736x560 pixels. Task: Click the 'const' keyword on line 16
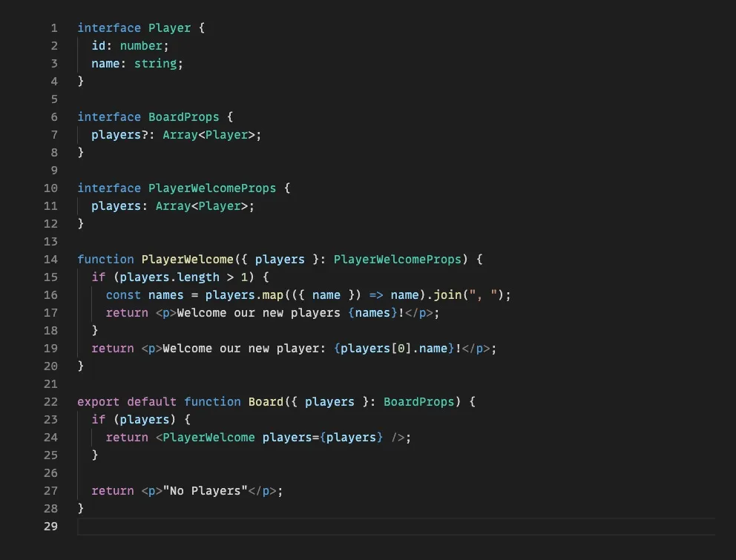tap(123, 295)
